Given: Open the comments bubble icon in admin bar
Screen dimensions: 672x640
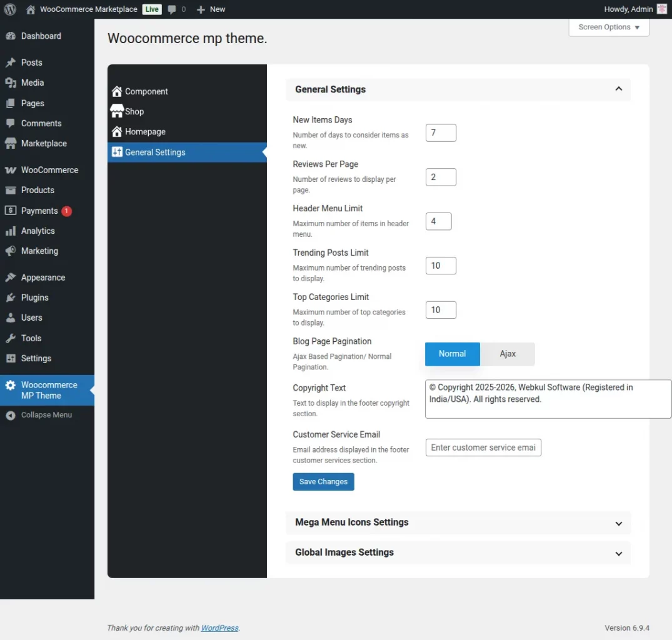Looking at the screenshot, I should [172, 9].
